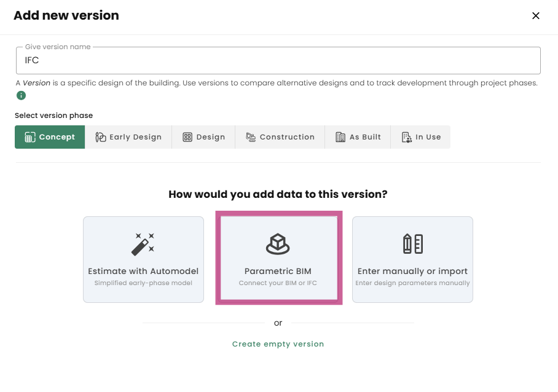Select the Connect your BIM or IFC text

pyautogui.click(x=278, y=283)
